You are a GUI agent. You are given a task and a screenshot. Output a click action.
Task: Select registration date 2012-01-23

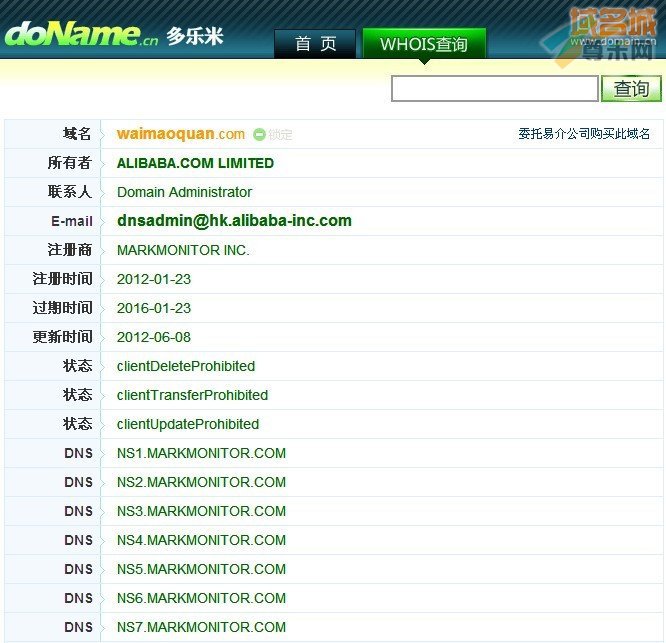154,279
